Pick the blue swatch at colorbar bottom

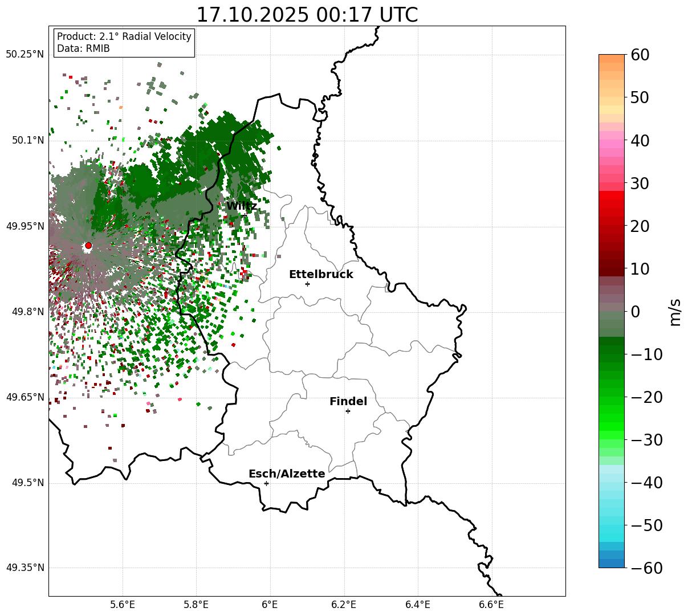click(x=612, y=564)
